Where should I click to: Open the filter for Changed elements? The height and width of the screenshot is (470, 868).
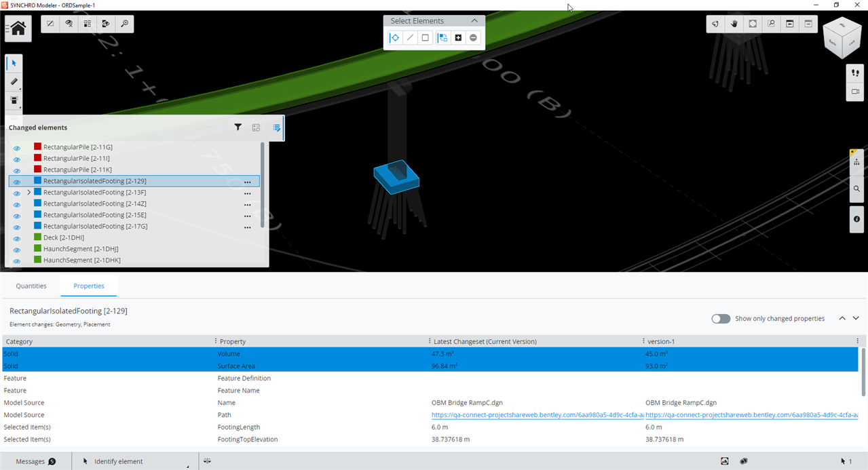tap(238, 127)
